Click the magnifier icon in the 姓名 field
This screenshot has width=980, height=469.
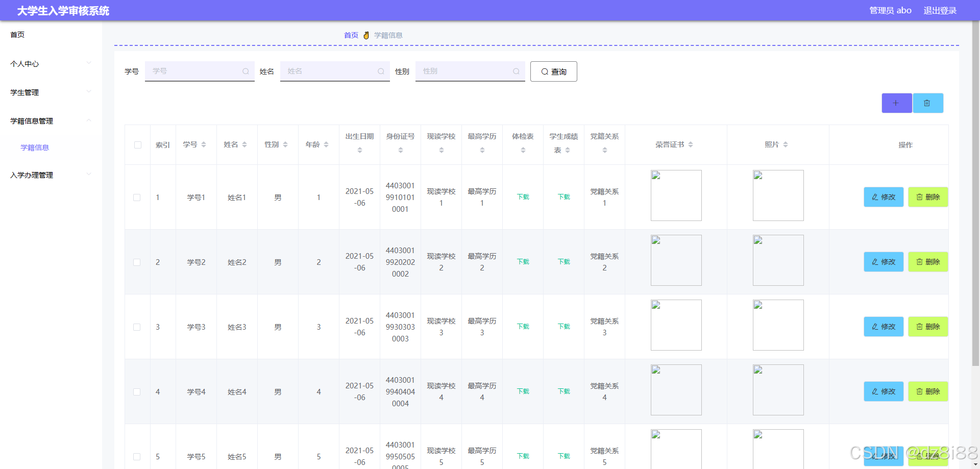pos(381,71)
